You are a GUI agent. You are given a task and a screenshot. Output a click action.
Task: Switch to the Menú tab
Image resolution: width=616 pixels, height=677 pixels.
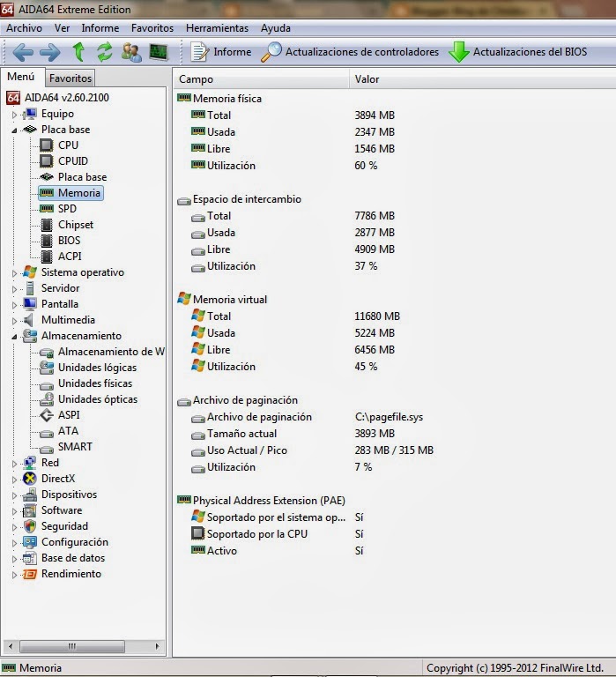click(x=21, y=77)
